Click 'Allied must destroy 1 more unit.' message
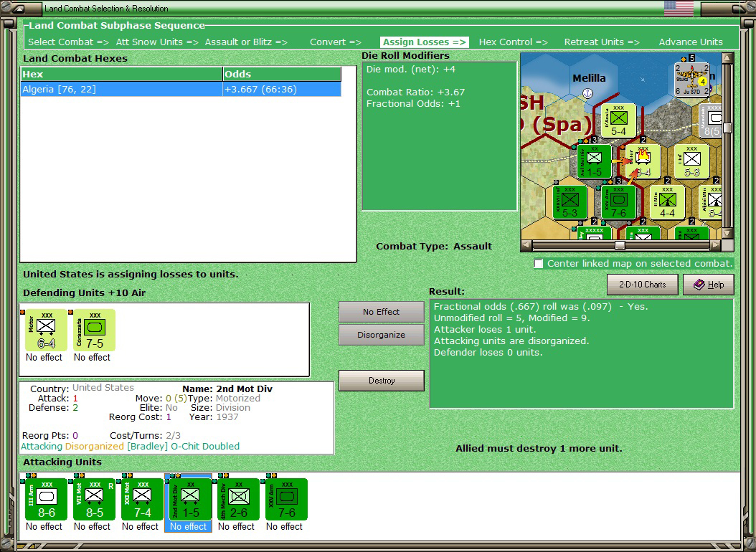Viewport: 756px width, 552px height. click(x=539, y=449)
